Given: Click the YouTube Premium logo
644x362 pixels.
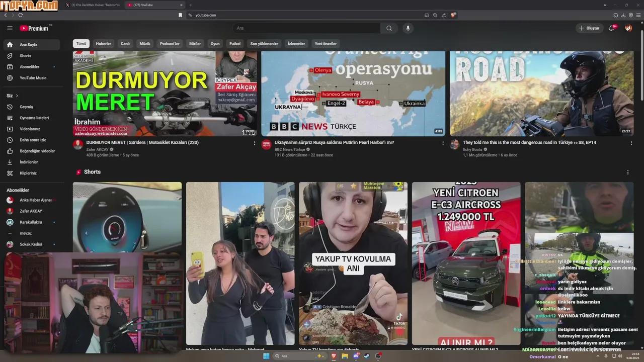Looking at the screenshot, I should tap(34, 28).
